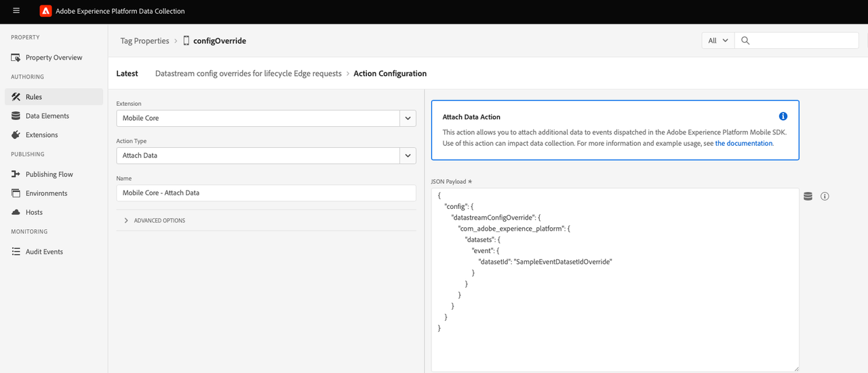868x373 pixels.
Task: Click the Data Elements database icon
Action: point(16,116)
